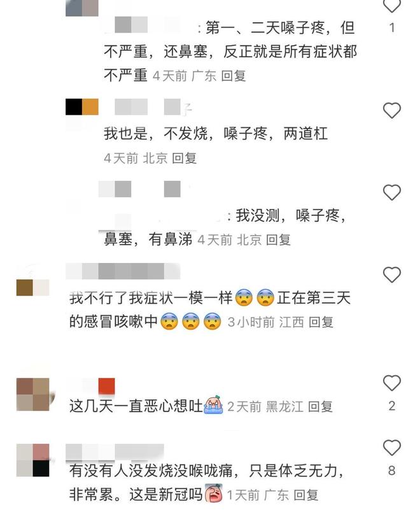Open black-orange avatar of 两道杠 commenter
Image resolution: width=420 pixels, height=512 pixels.
[x=82, y=107]
